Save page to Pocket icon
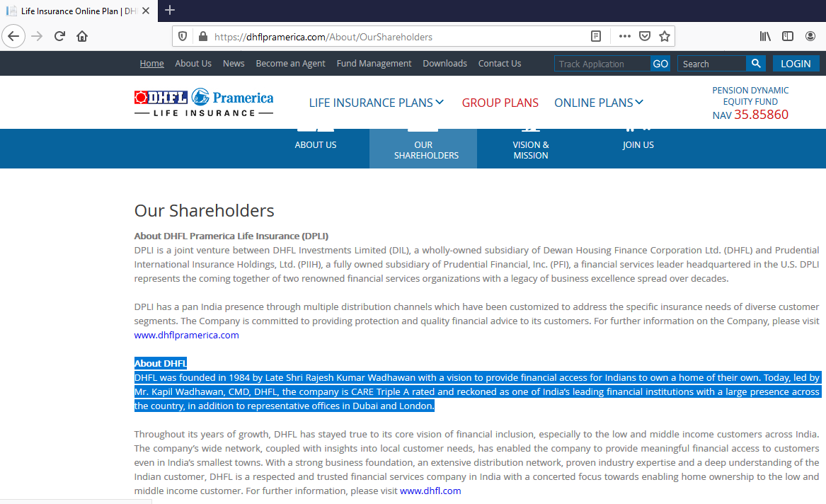This screenshot has height=504, width=826. 644,36
